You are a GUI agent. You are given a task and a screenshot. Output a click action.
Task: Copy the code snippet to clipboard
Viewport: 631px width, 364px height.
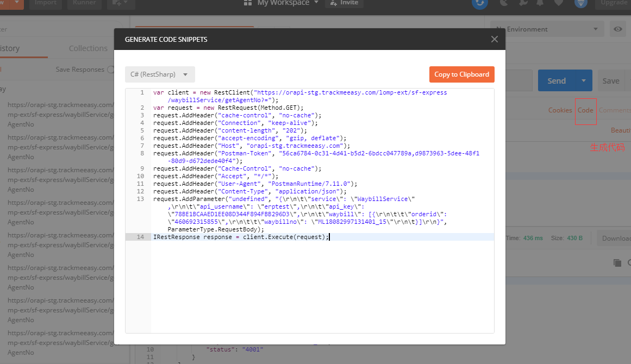point(461,74)
